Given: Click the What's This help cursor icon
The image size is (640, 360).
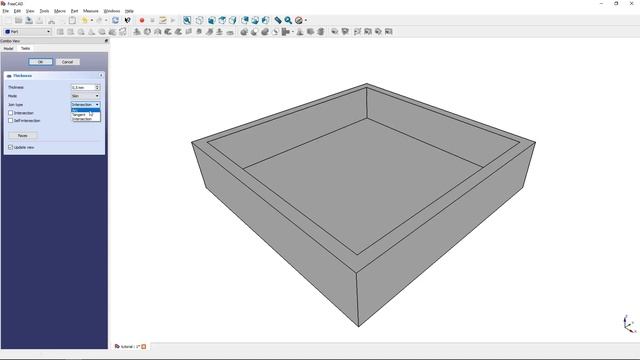Looking at the screenshot, I should (x=128, y=20).
